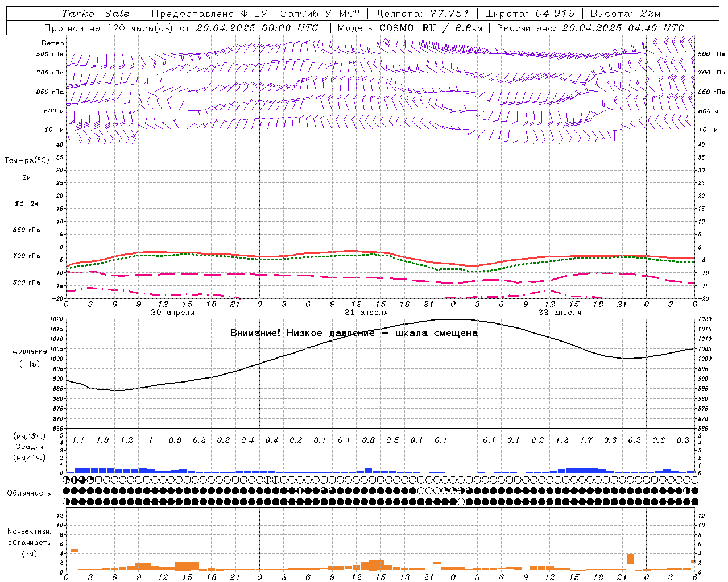This screenshot has width=728, height=582.
Task: Click the "Внимание! Низкое давление" warning text
Action: [x=303, y=333]
